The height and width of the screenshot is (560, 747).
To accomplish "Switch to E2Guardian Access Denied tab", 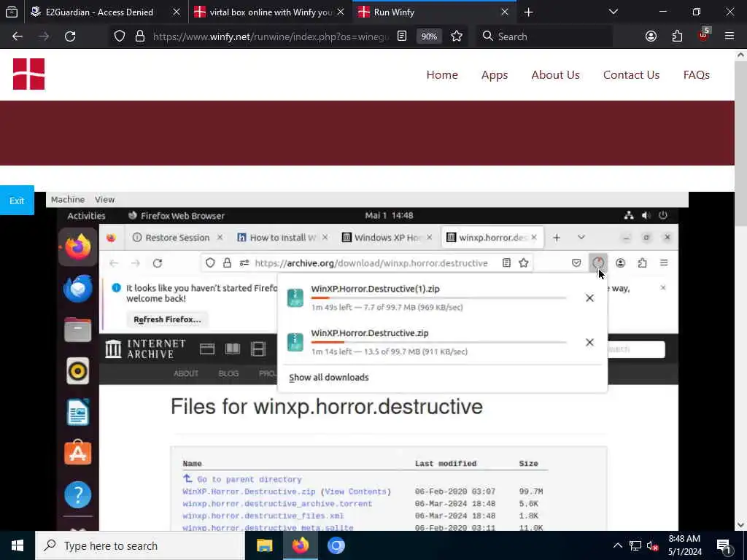I will point(105,12).
